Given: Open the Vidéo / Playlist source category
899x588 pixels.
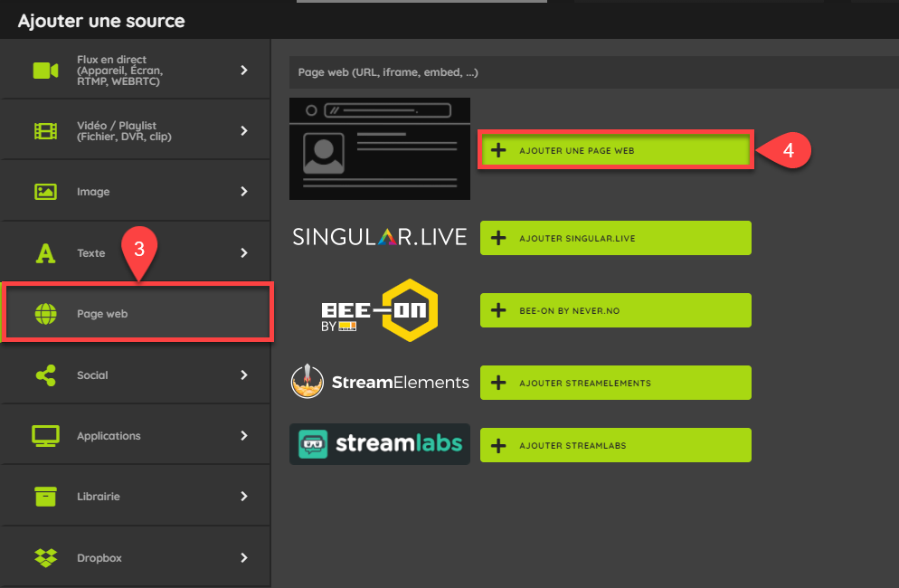Looking at the screenshot, I should [136, 131].
